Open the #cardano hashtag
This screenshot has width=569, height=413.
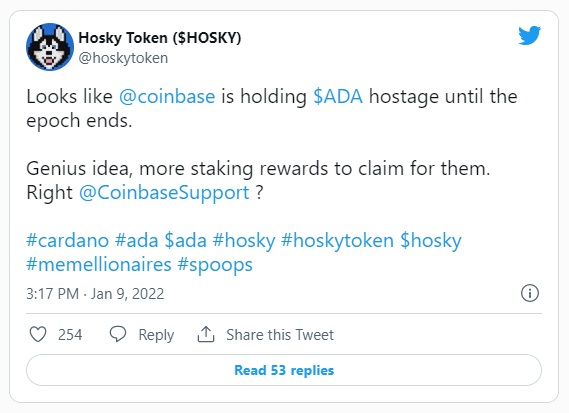(67, 240)
